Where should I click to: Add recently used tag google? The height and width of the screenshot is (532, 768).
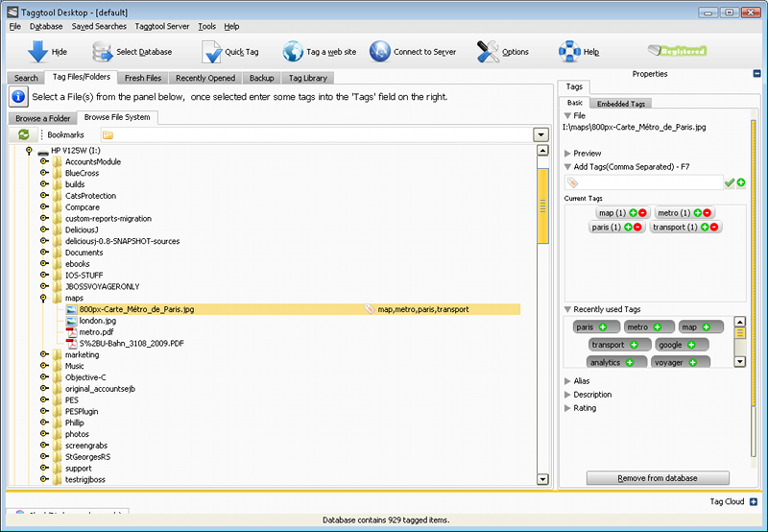point(691,345)
